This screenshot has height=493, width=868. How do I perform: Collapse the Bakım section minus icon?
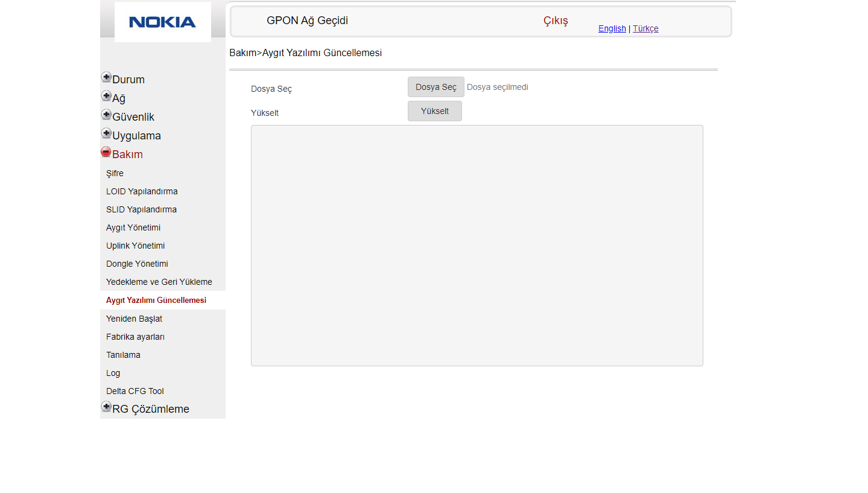point(106,152)
